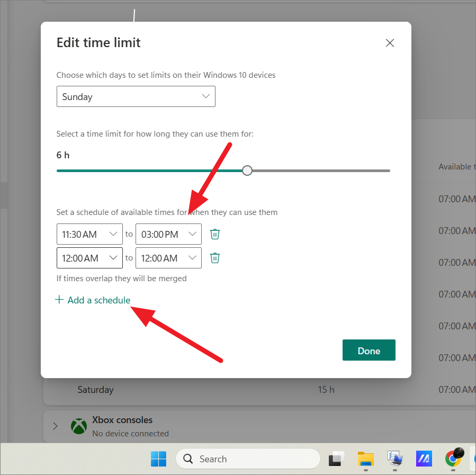
Task: Click the 6 h time limit label
Action: [x=63, y=155]
